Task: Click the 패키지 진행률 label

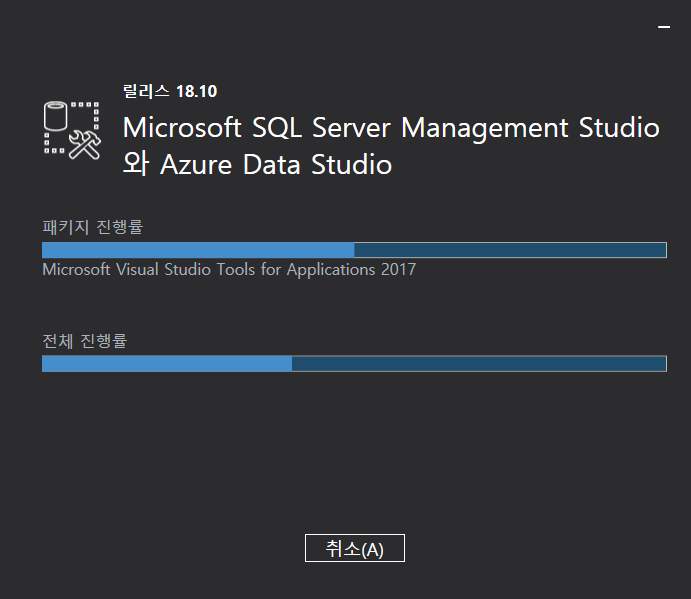Action: [x=93, y=227]
